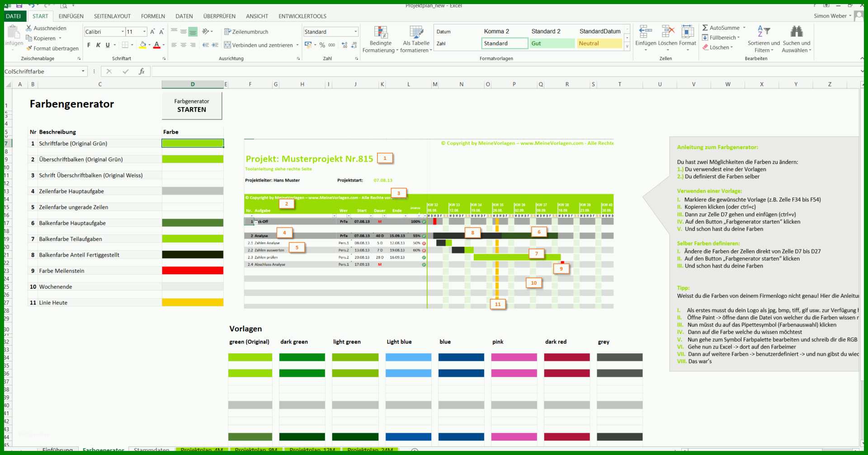Click the text orientation icon
This screenshot has width=868, height=455.
(x=206, y=31)
